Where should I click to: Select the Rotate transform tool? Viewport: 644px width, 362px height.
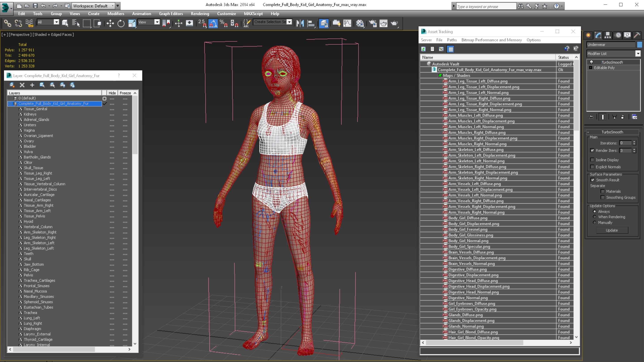[121, 23]
